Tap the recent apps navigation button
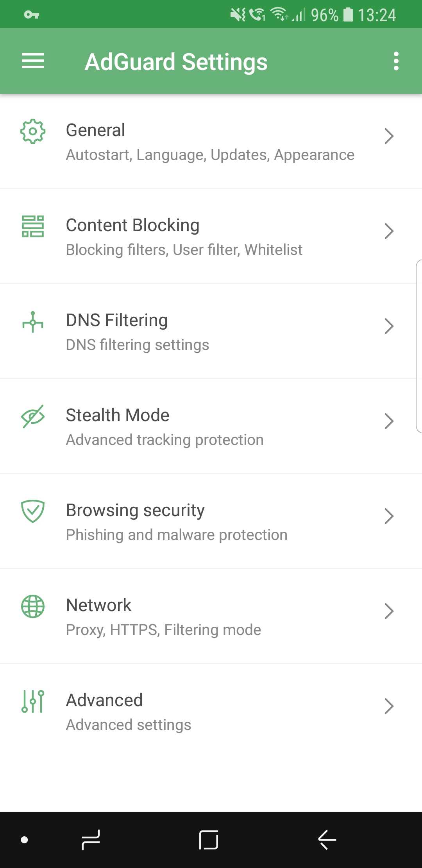This screenshot has height=868, width=422. click(x=91, y=839)
